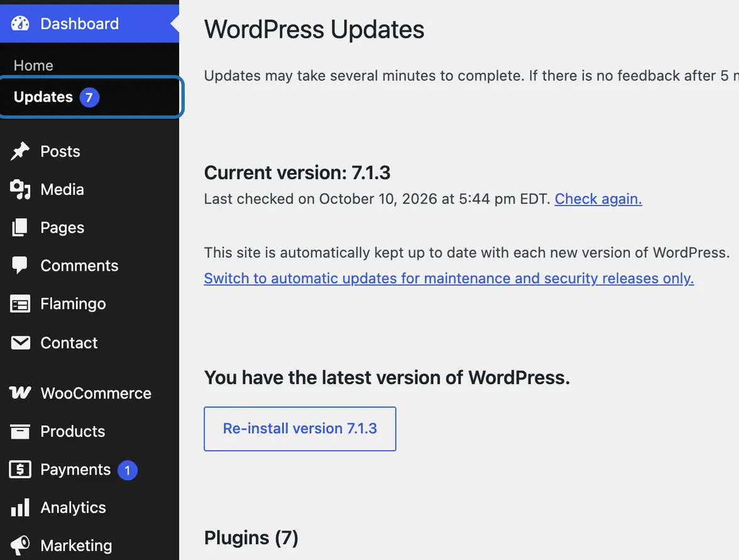Click the Flamingo address-card icon
This screenshot has height=560, width=739.
click(x=20, y=304)
